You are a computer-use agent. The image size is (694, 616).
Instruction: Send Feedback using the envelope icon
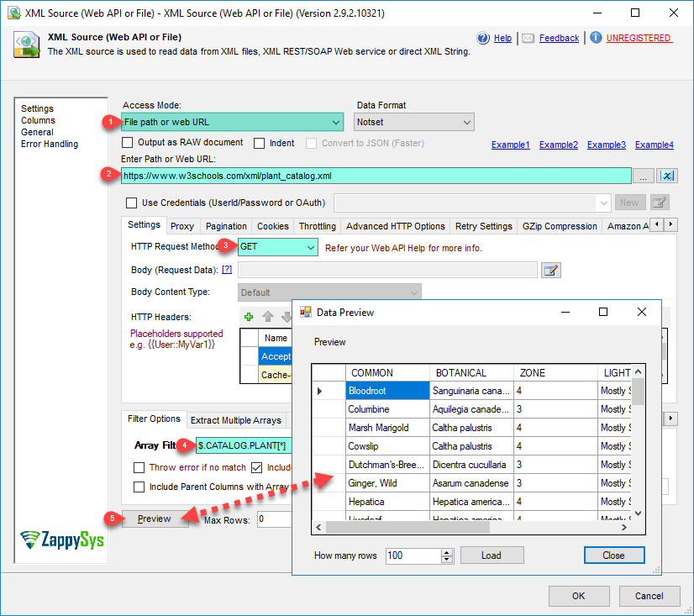528,38
